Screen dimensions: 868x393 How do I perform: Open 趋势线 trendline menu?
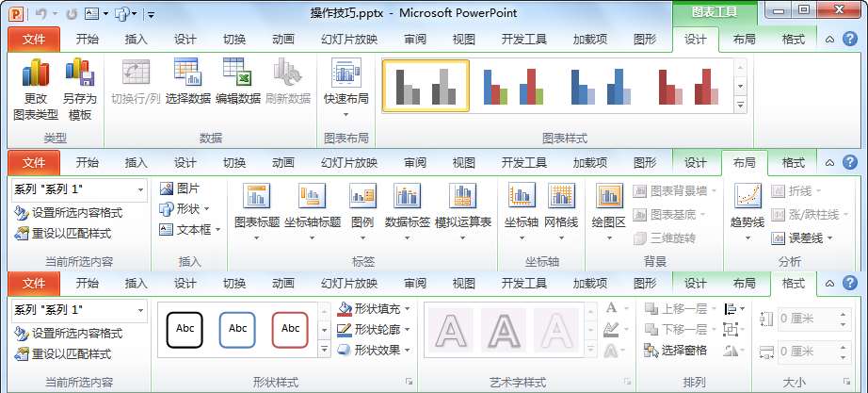click(x=747, y=212)
